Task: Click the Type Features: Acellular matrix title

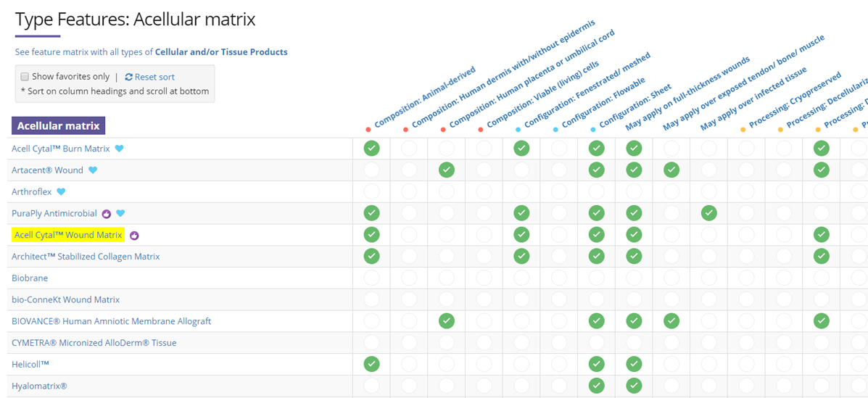Action: [x=135, y=20]
